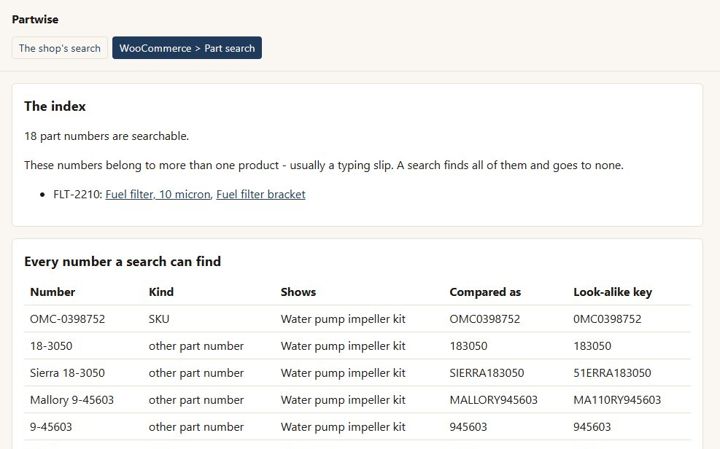Viewport: 720px width, 449px height.
Task: Select WooCommerce > Part search tab
Action: (x=187, y=48)
